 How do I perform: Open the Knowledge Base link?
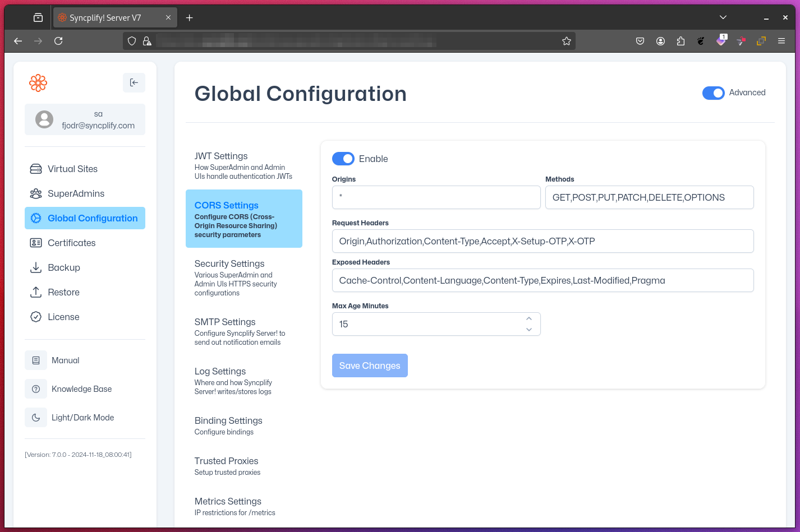coord(81,389)
